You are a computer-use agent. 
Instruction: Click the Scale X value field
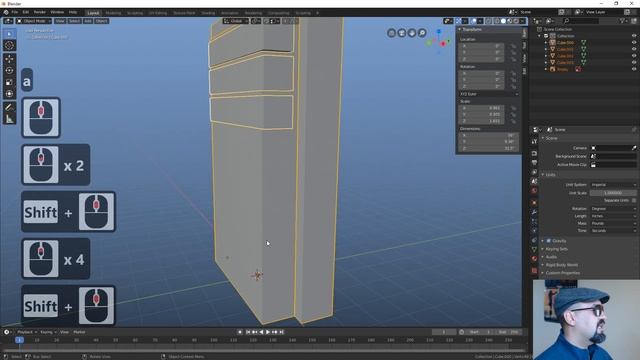point(482,108)
